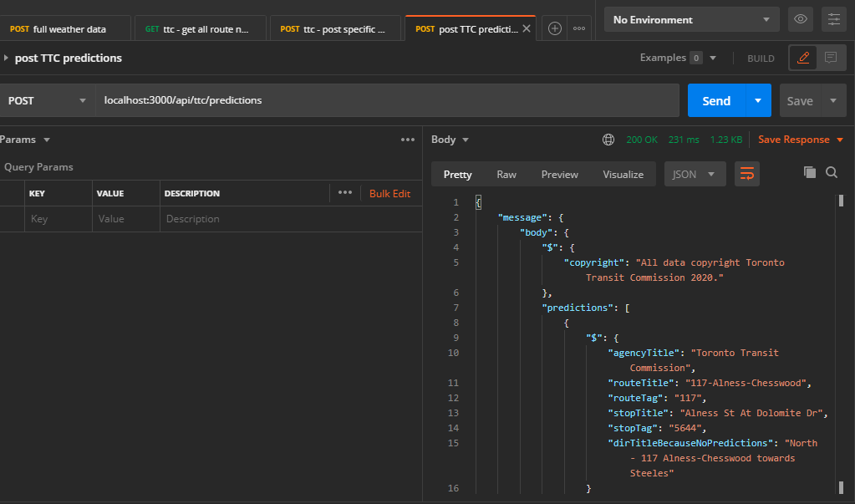855x504 pixels.
Task: Click BUILD mode label
Action: click(761, 59)
